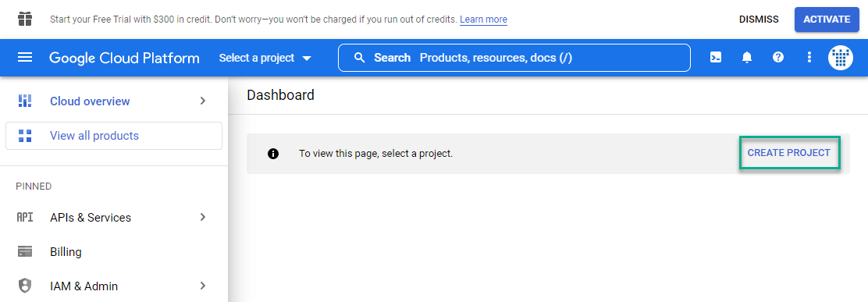This screenshot has height=302, width=868.
Task: Click the info icon in project notice
Action: [273, 154]
